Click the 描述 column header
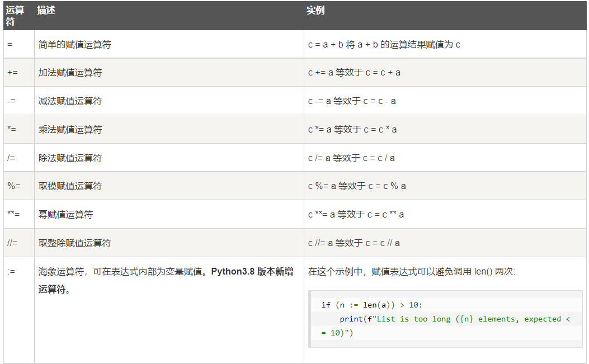 46,11
